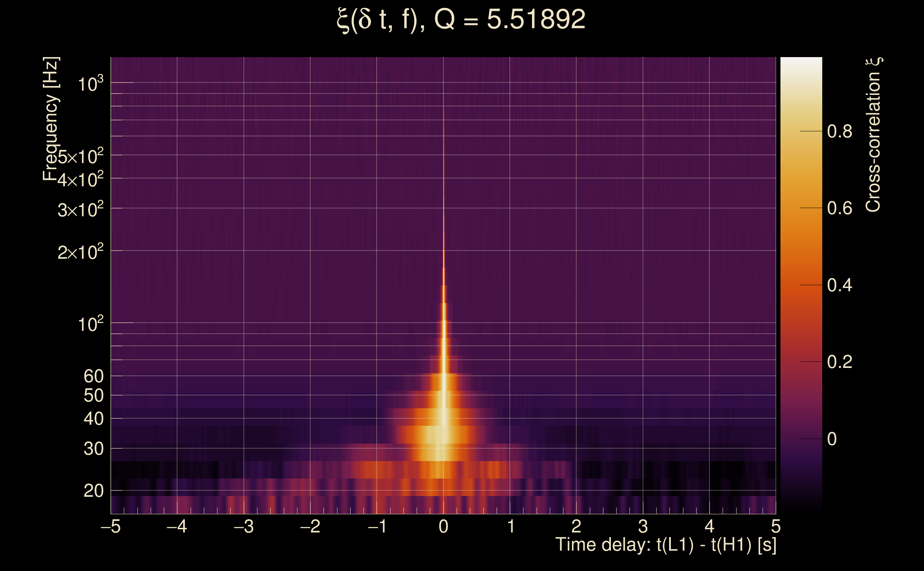
Task: Click the 0 time delay tick label on the x-axis
Action: pos(443,526)
